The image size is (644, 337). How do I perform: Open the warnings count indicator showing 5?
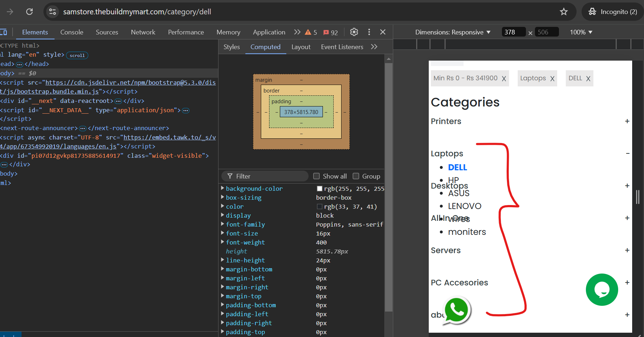(x=311, y=32)
